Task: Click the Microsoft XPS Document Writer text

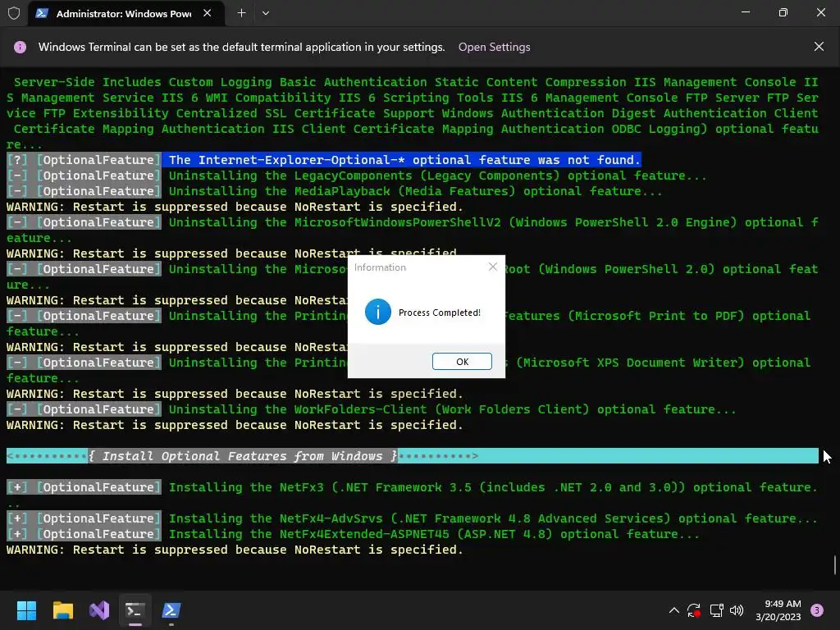Action: pos(630,363)
